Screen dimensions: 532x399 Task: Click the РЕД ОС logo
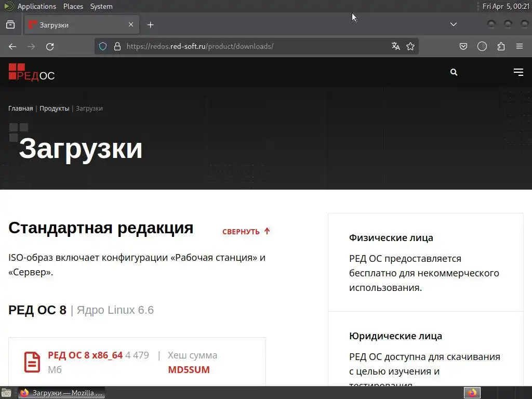tap(32, 72)
